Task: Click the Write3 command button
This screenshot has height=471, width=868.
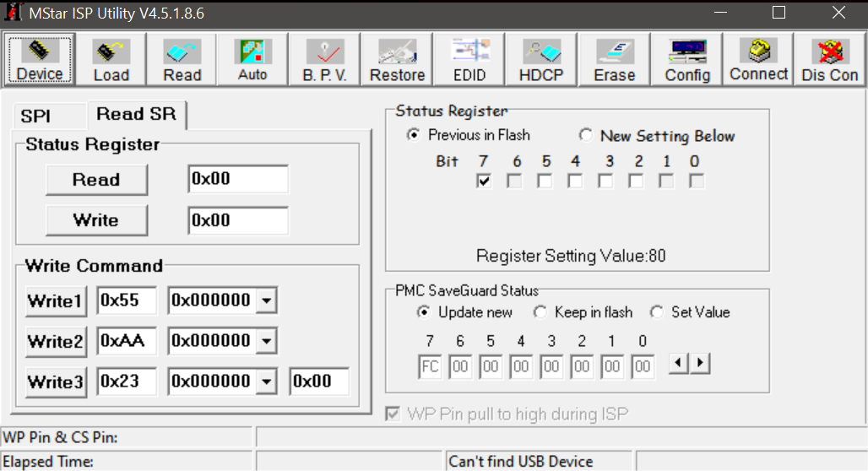Action: click(56, 382)
